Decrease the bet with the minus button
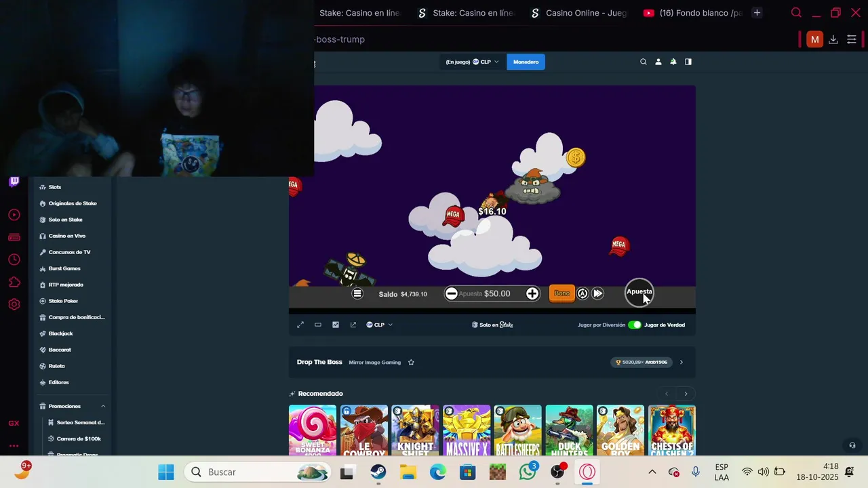Viewport: 868px width, 488px height. 451,293
